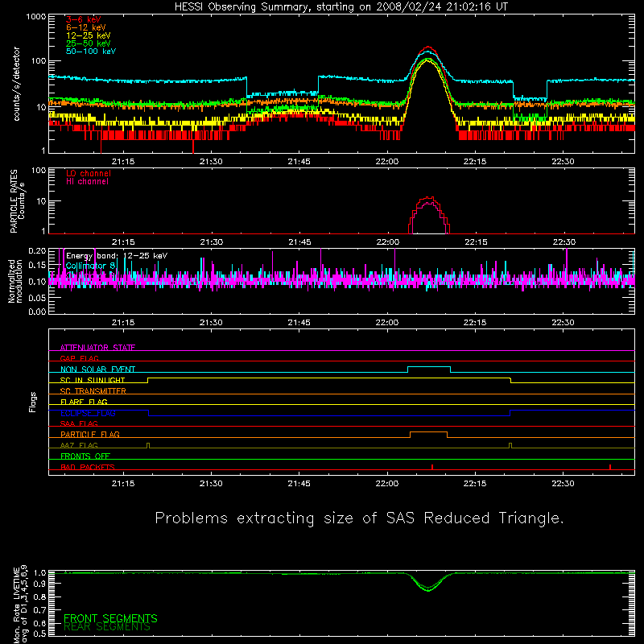Click the livetime dip minimum near 22:07
The image size is (644, 644).
click(428, 590)
